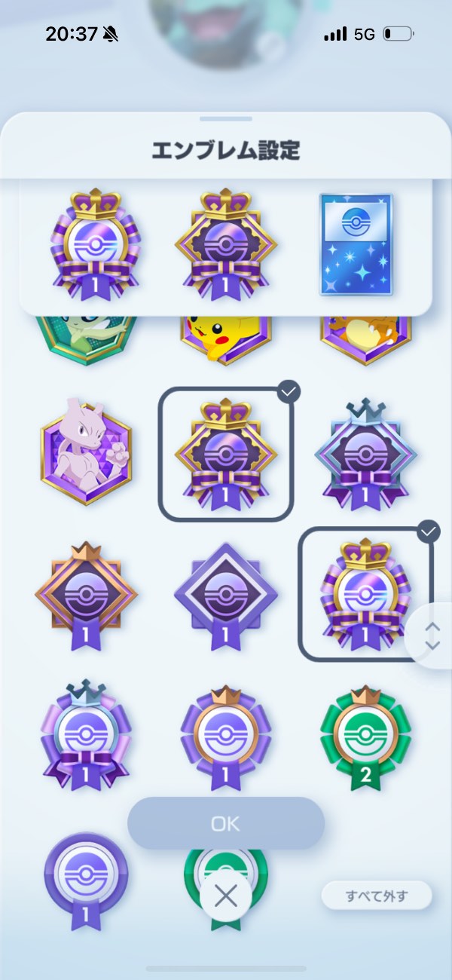Close the emblem dialog with the X button
The height and width of the screenshot is (980, 452).
(x=226, y=896)
